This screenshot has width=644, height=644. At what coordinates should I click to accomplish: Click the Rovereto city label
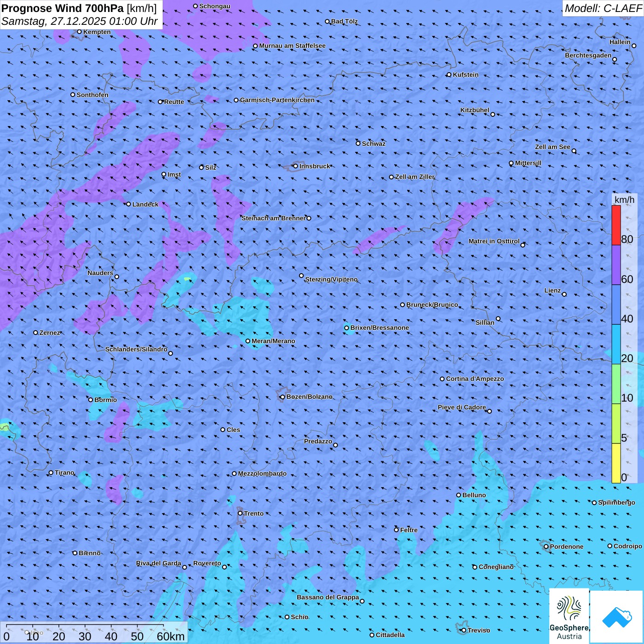[207, 563]
